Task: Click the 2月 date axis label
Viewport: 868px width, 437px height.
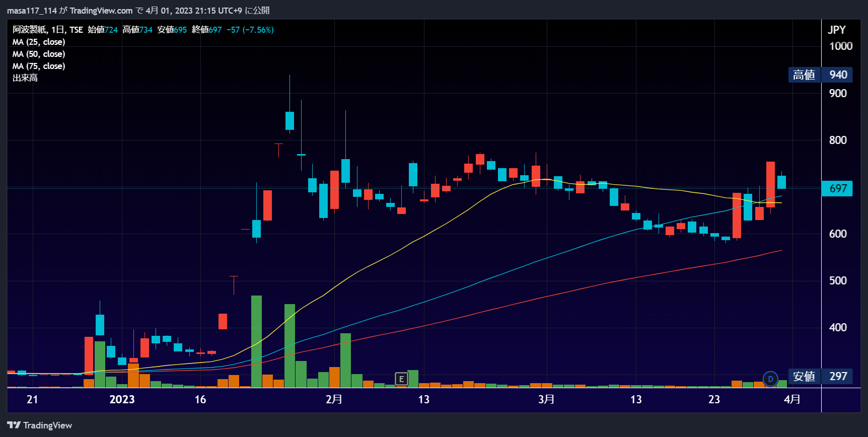Action: click(x=334, y=399)
